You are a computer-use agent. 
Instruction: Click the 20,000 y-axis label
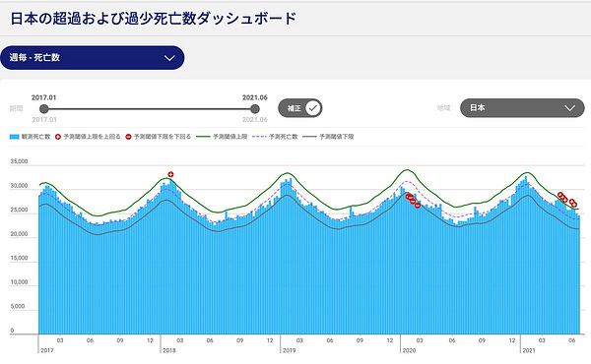point(19,234)
